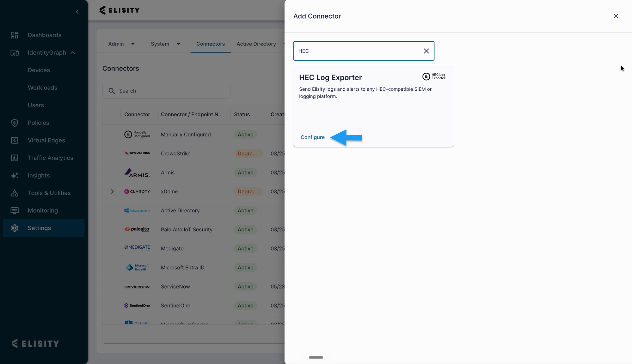Open Devices in the sidebar
This screenshot has width=632, height=364.
pos(39,70)
